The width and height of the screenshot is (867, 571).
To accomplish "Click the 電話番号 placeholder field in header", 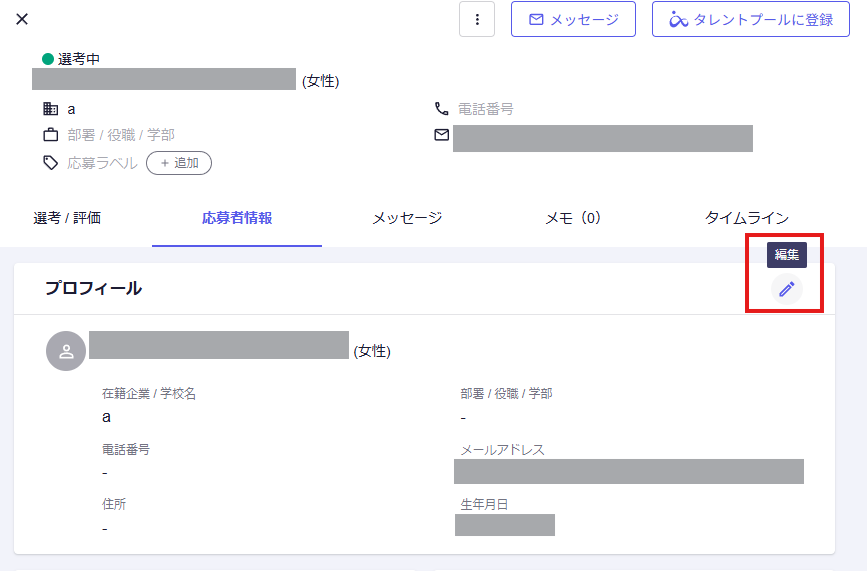I will pyautogui.click(x=486, y=109).
